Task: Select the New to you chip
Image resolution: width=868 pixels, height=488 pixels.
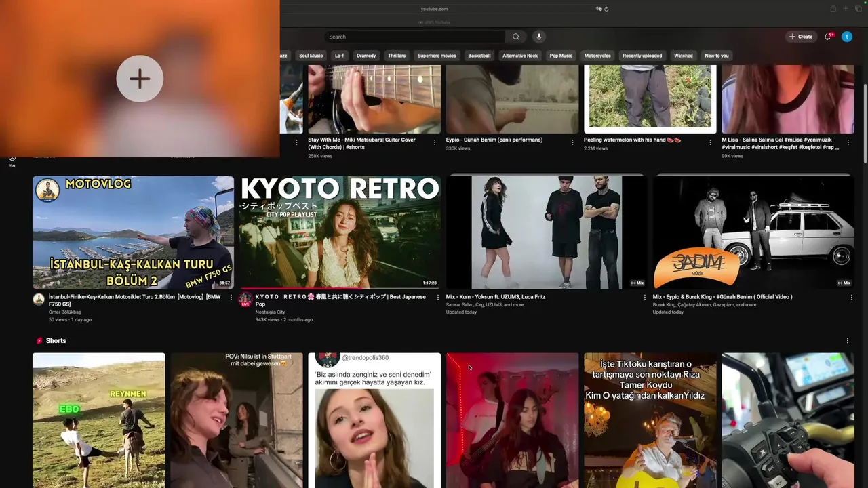Action: pyautogui.click(x=717, y=56)
